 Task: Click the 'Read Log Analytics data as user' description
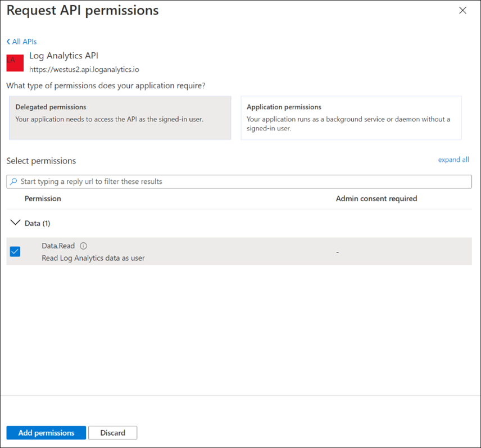tap(93, 258)
